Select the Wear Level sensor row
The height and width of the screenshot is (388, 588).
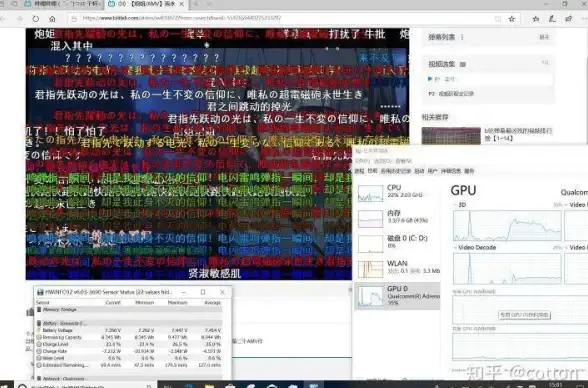pos(129,358)
